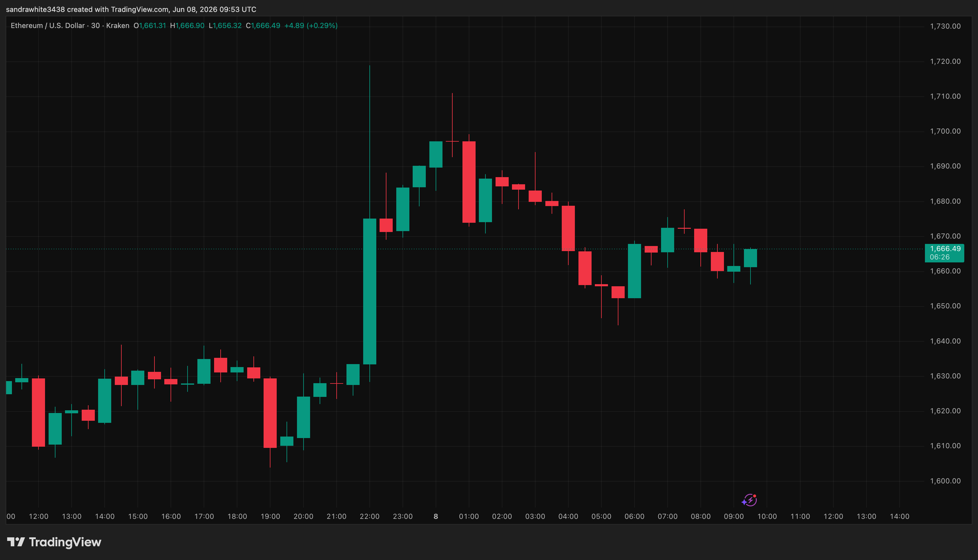Click the 22:00 time axis label
This screenshot has height=560, width=978.
[370, 516]
